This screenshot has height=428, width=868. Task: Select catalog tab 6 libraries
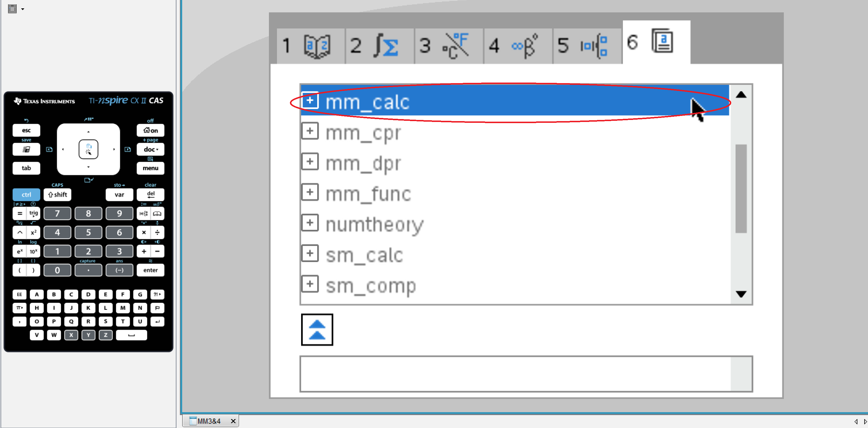tap(657, 42)
